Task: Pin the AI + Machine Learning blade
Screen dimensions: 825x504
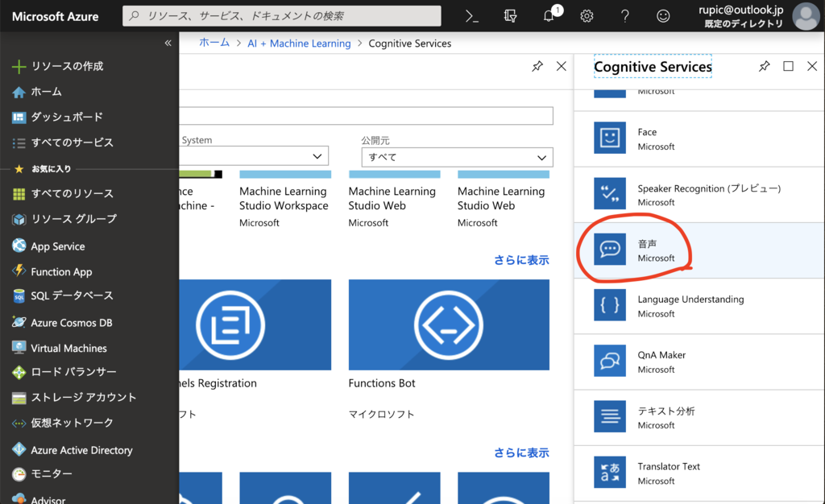Action: [537, 66]
